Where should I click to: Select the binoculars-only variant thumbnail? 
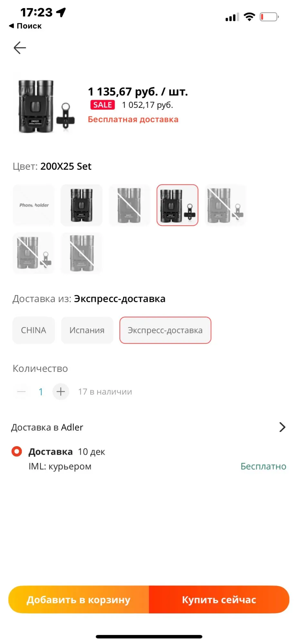(x=82, y=205)
